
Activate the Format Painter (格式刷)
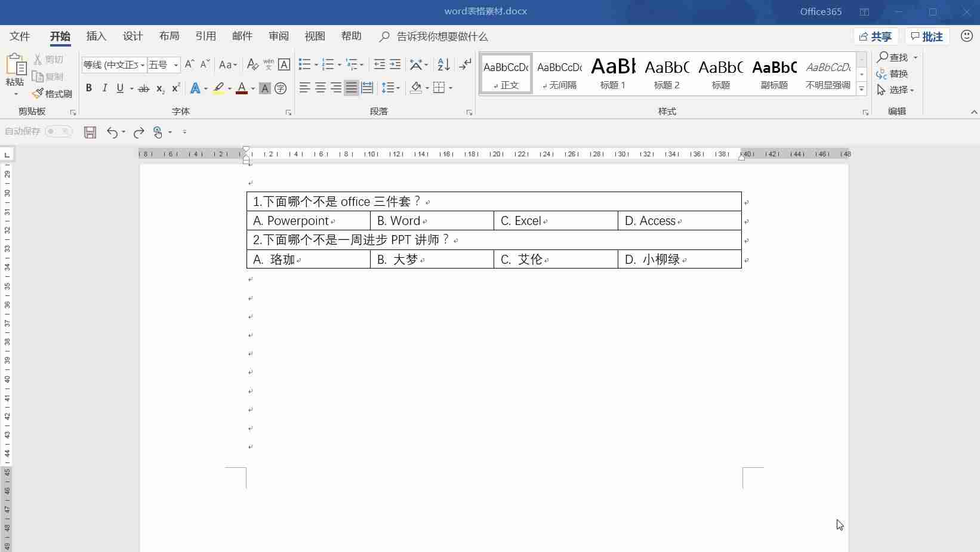click(52, 94)
